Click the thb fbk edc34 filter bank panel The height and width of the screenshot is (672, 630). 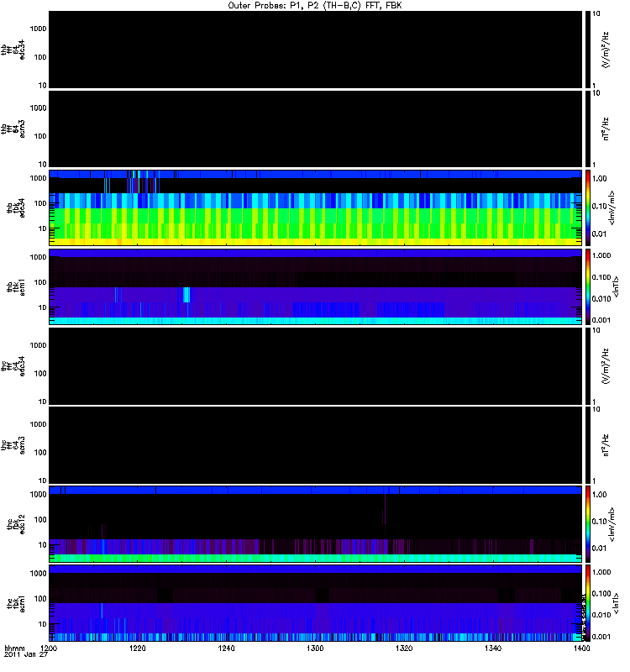click(315, 207)
